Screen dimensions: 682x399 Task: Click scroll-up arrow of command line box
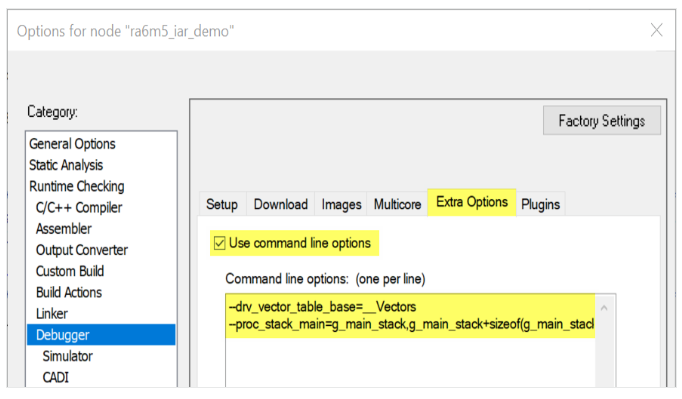604,308
